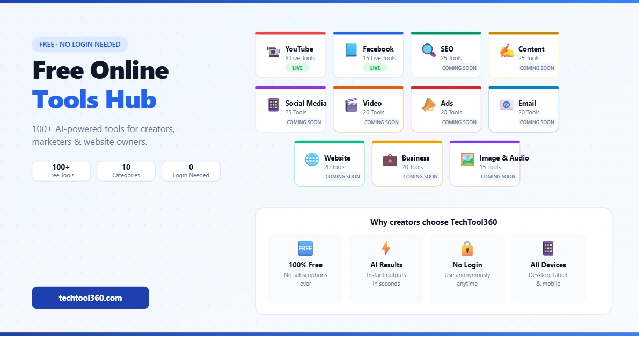
Task: Click the Website globe icon
Action: 312,159
